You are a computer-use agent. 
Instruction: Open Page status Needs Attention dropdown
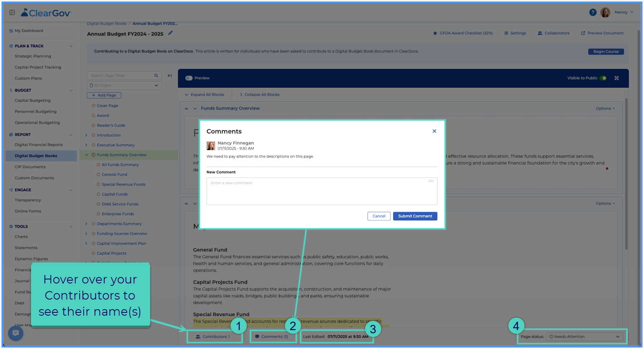(584, 337)
